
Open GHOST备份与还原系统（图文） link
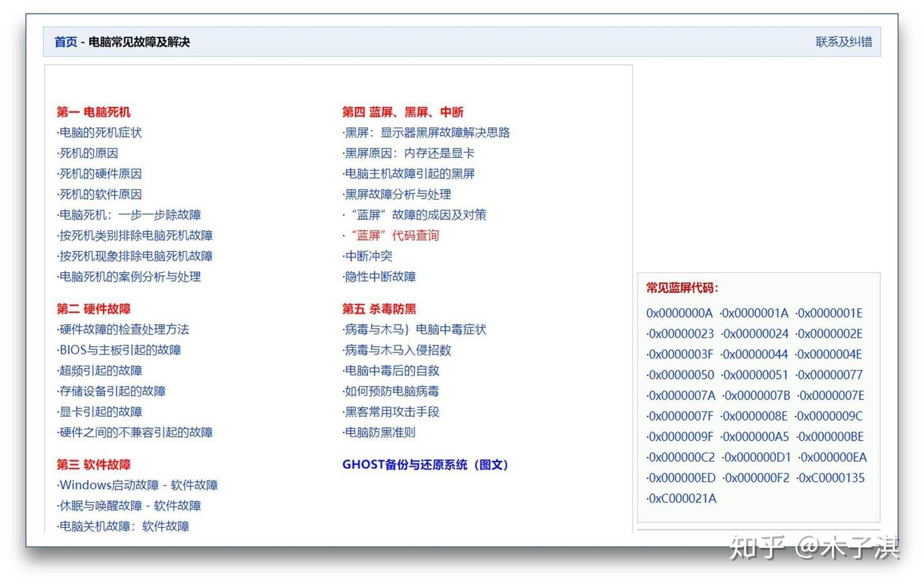click(x=425, y=464)
